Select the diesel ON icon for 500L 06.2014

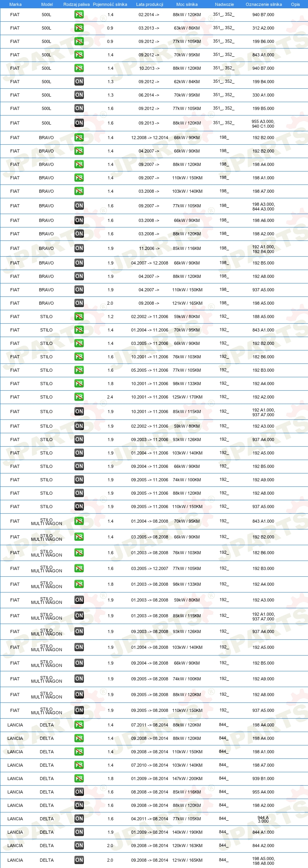point(79,95)
